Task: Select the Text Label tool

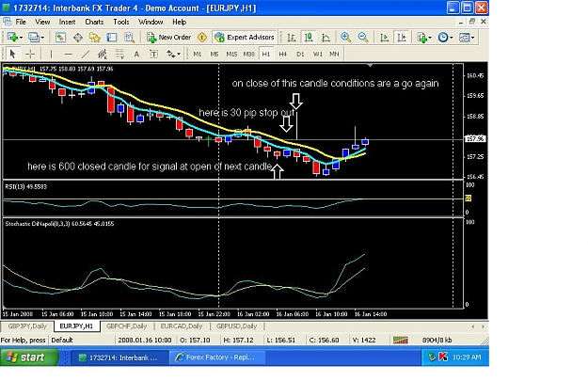Action: tap(153, 54)
